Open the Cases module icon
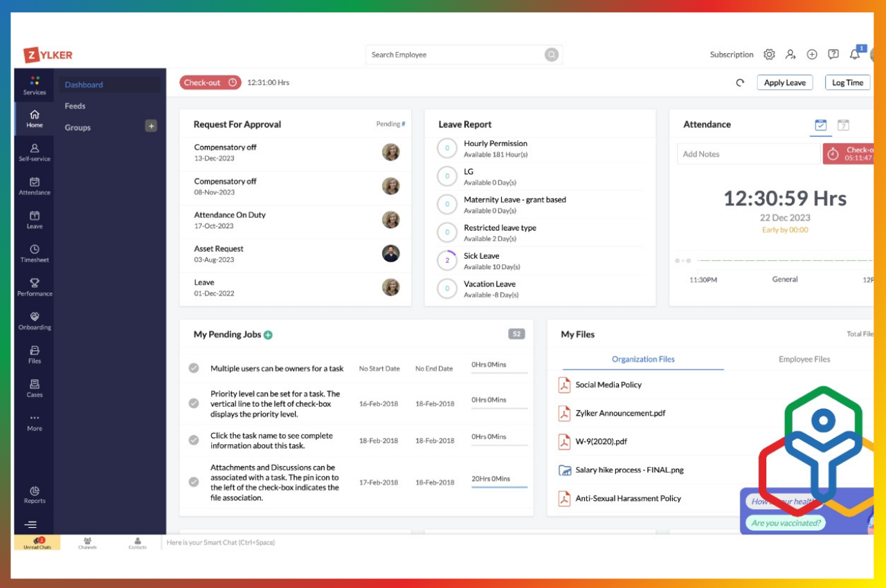The height and width of the screenshot is (588, 886). pyautogui.click(x=35, y=388)
